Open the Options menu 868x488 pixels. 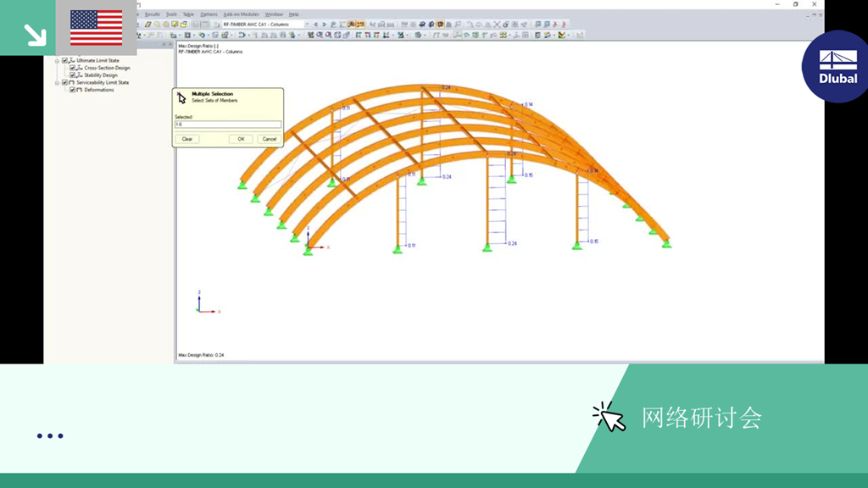click(x=209, y=14)
